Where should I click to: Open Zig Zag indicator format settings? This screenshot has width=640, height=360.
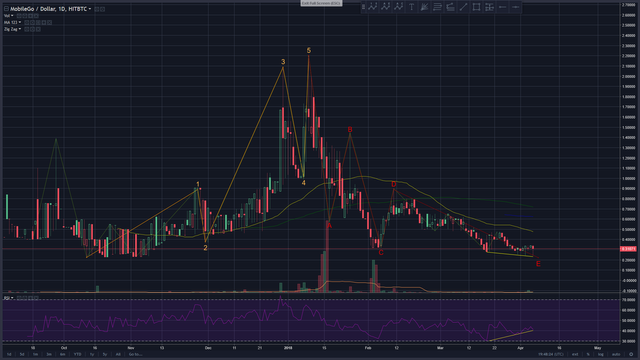32,29
